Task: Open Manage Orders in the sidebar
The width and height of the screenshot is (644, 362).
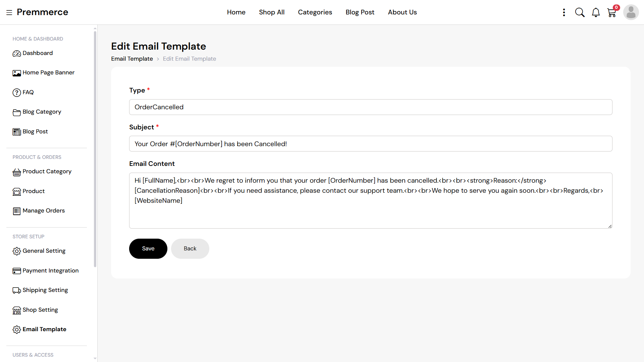Action: 44,210
